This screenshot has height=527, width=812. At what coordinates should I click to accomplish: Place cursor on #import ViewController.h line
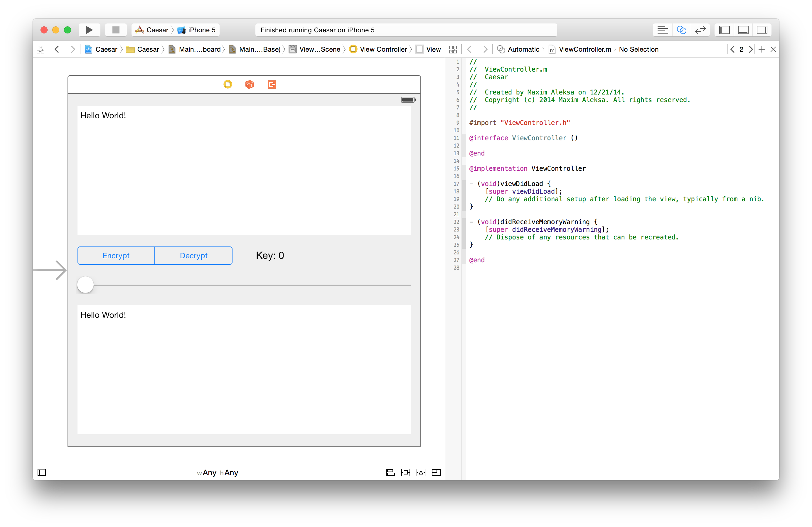pos(520,123)
